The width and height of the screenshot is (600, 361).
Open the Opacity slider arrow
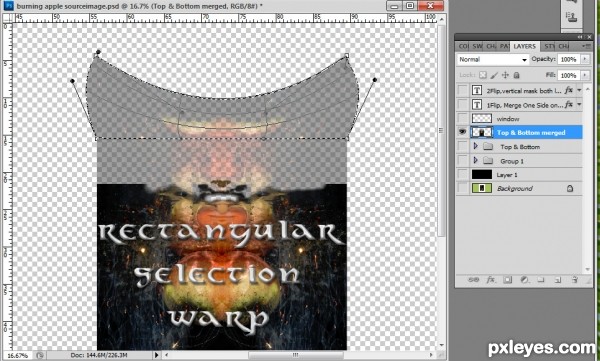585,59
